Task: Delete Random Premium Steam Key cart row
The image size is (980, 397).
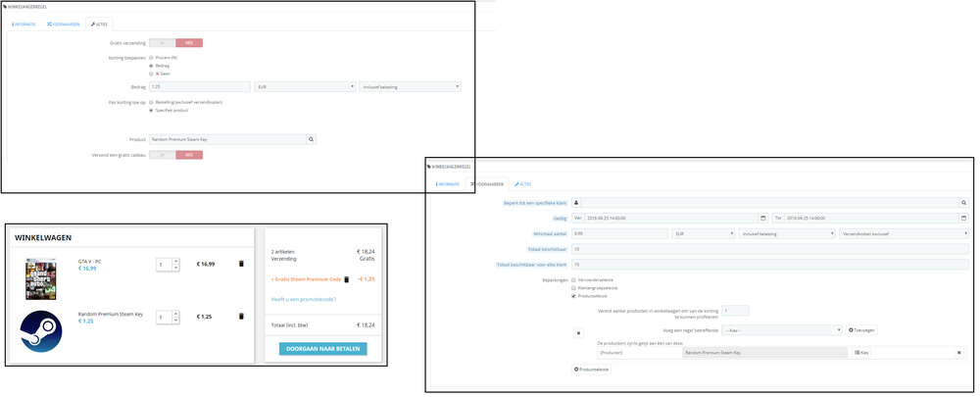Action: pyautogui.click(x=241, y=317)
